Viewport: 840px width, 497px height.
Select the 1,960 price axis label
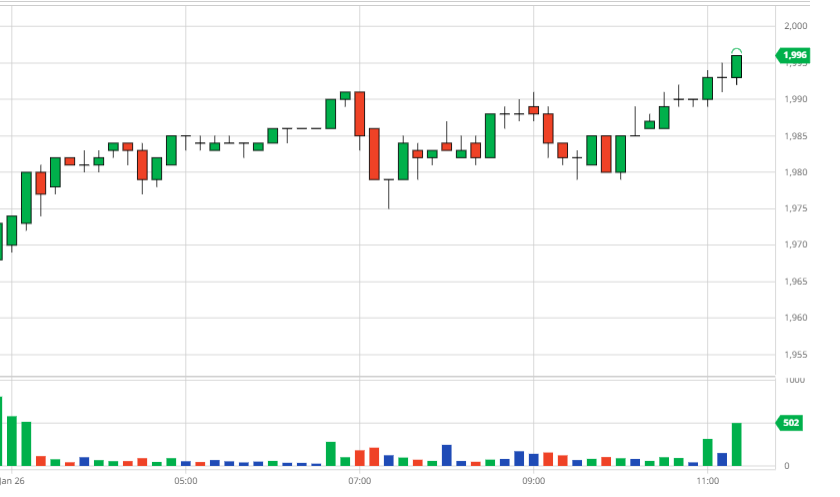pos(796,318)
